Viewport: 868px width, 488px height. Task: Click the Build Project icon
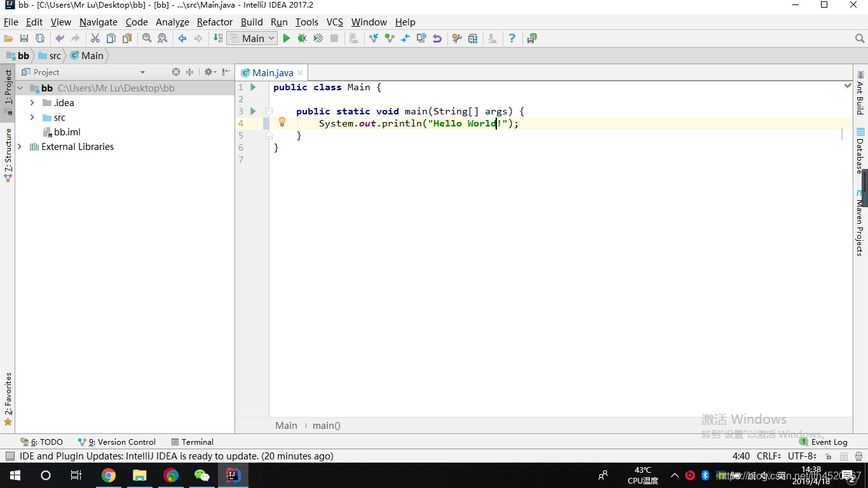[x=218, y=39]
